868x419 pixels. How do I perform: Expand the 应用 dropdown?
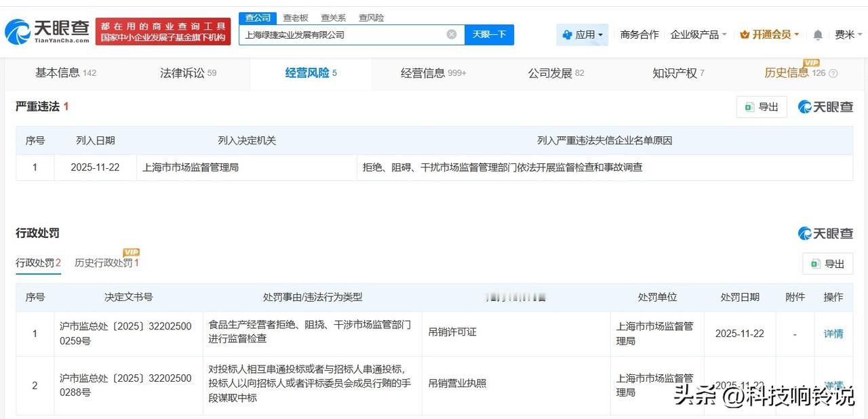point(583,35)
